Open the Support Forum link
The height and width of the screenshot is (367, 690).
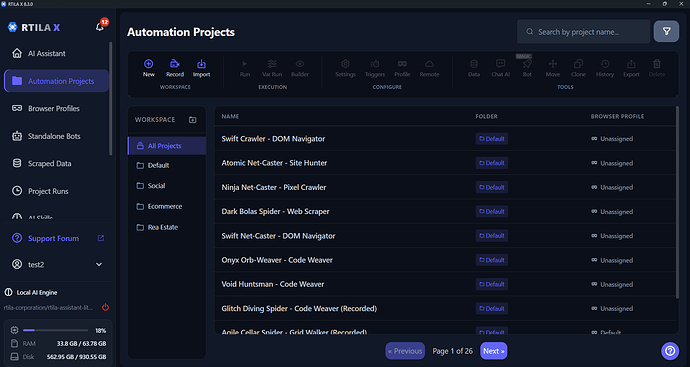pyautogui.click(x=53, y=238)
